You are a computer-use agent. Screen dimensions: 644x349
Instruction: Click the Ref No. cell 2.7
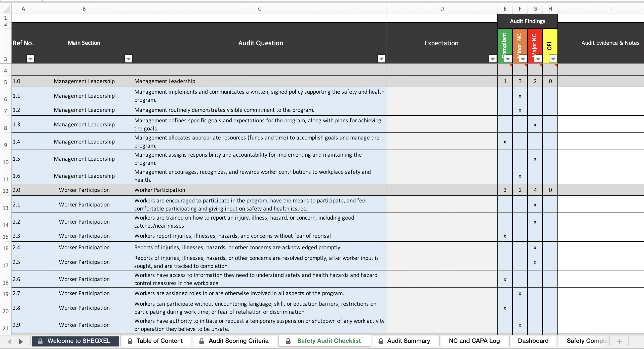[23, 293]
